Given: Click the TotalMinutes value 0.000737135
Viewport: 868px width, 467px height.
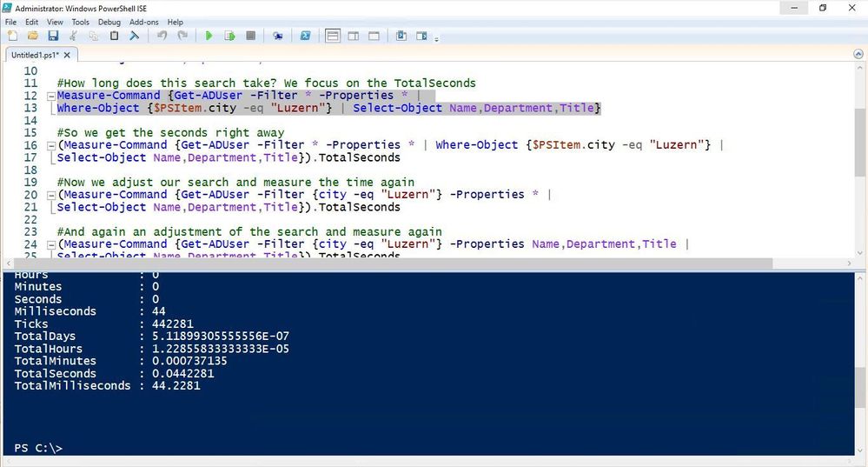Looking at the screenshot, I should 190,361.
